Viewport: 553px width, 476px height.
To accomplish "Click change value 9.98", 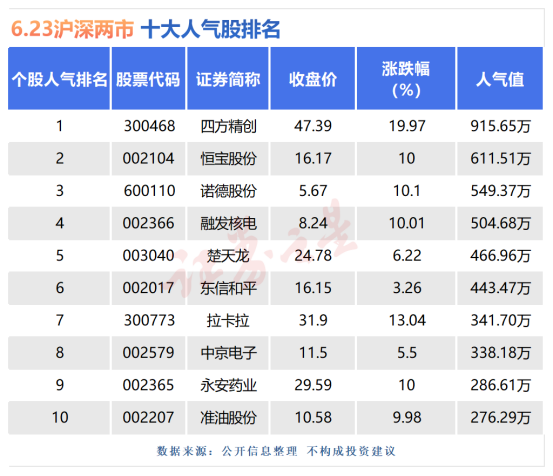I will pyautogui.click(x=407, y=417).
